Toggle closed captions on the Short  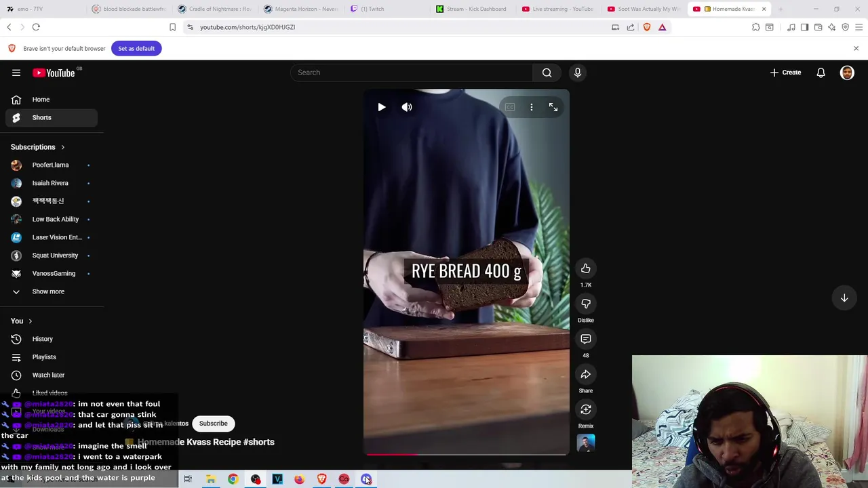pos(510,107)
